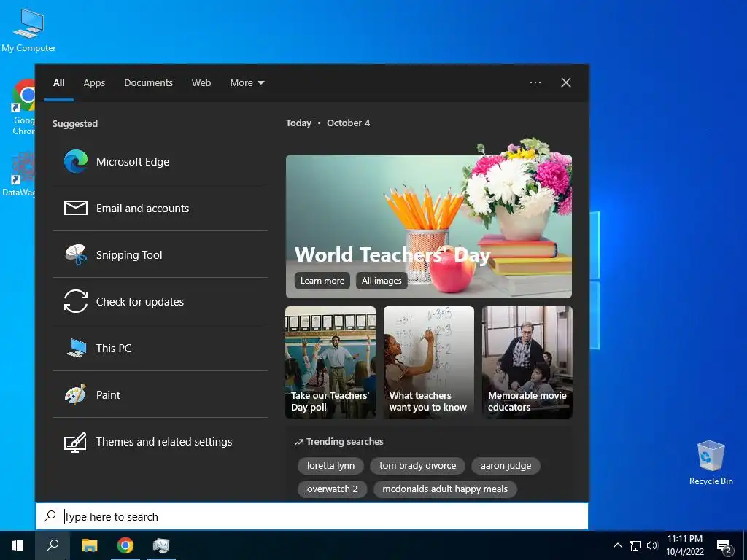Switch to the Documents tab

point(148,83)
